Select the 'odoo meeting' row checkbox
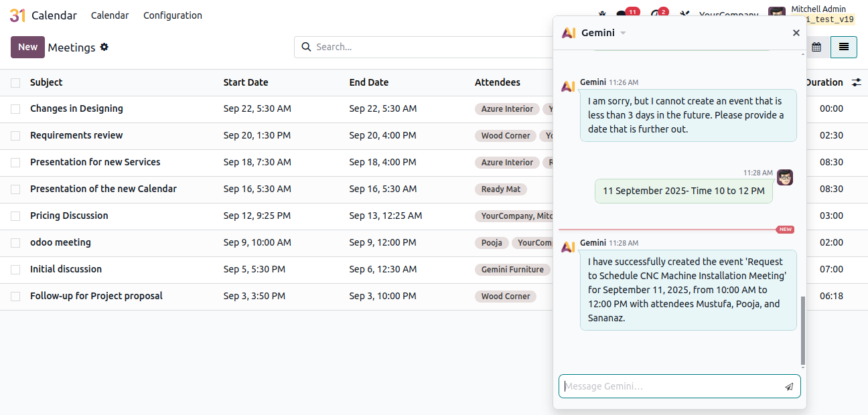This screenshot has width=868, height=415. click(15, 243)
